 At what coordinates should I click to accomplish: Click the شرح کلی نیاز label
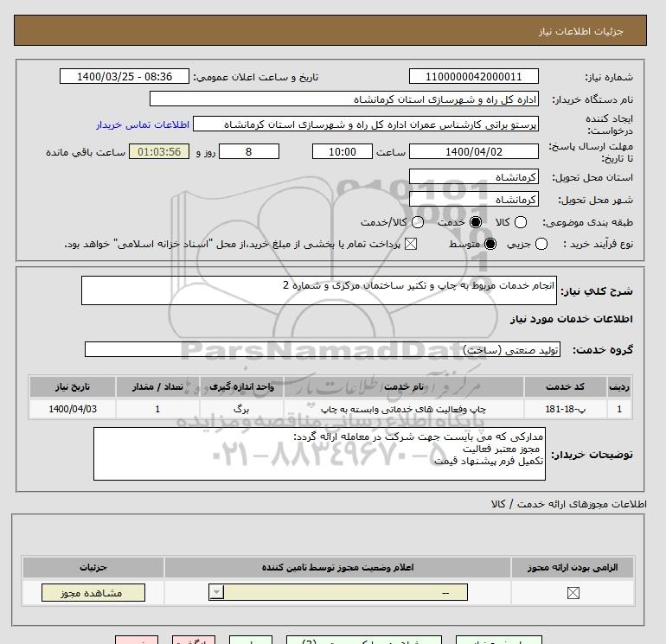[x=597, y=291]
